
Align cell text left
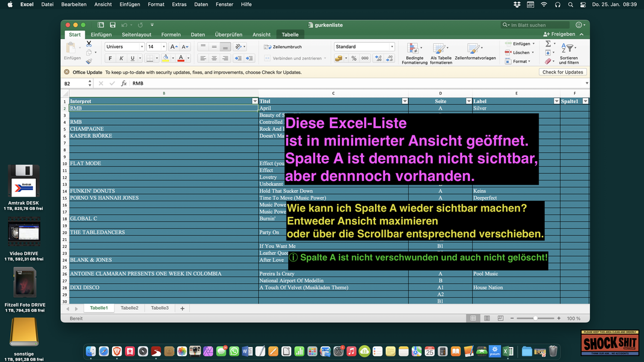[x=203, y=58]
